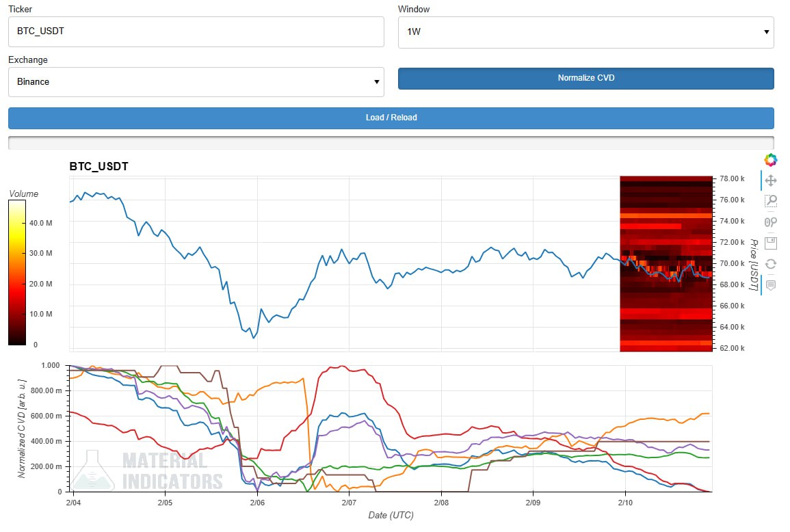Click the Volume color scale bar
This screenshot has height=532, width=790.
click(18, 274)
